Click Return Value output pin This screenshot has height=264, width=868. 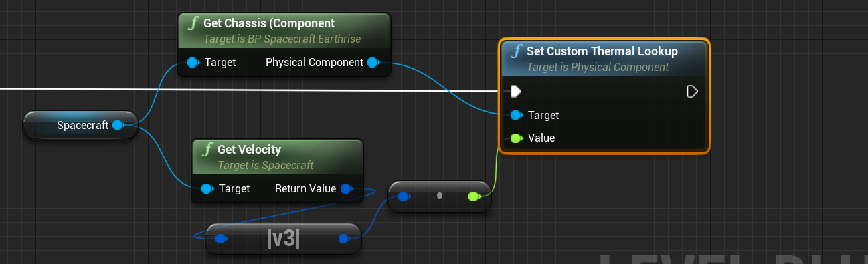(347, 189)
